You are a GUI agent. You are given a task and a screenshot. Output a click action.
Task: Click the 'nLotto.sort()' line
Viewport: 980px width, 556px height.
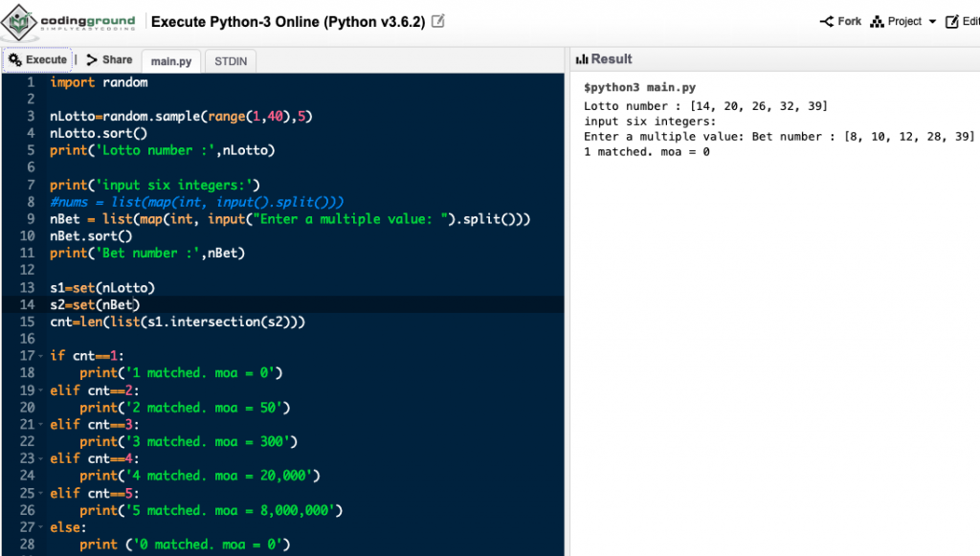pyautogui.click(x=99, y=133)
